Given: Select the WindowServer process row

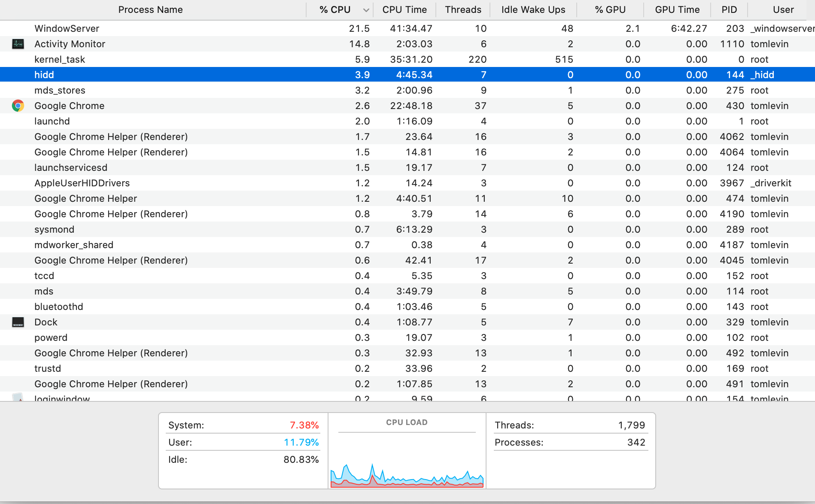Looking at the screenshot, I should (407, 28).
